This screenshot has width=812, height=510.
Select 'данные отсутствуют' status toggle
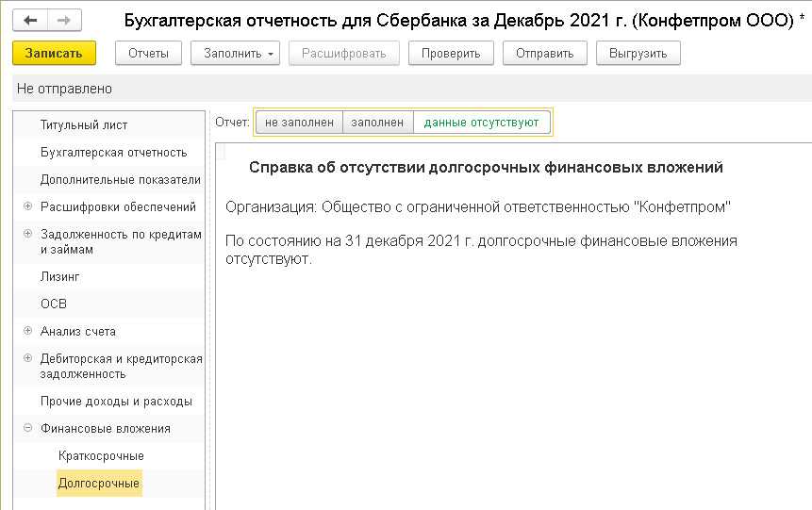(x=481, y=123)
